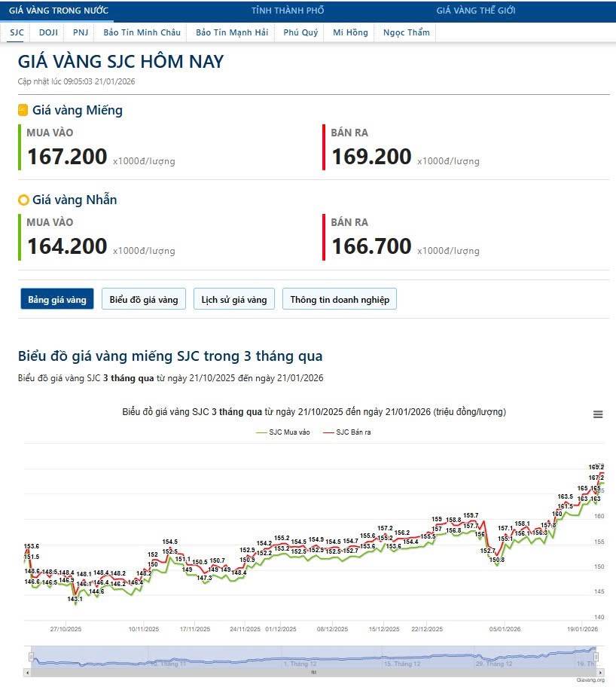The height and width of the screenshot is (687, 616).
Task: Open the Tỉnh thành phố menu
Action: (288, 11)
